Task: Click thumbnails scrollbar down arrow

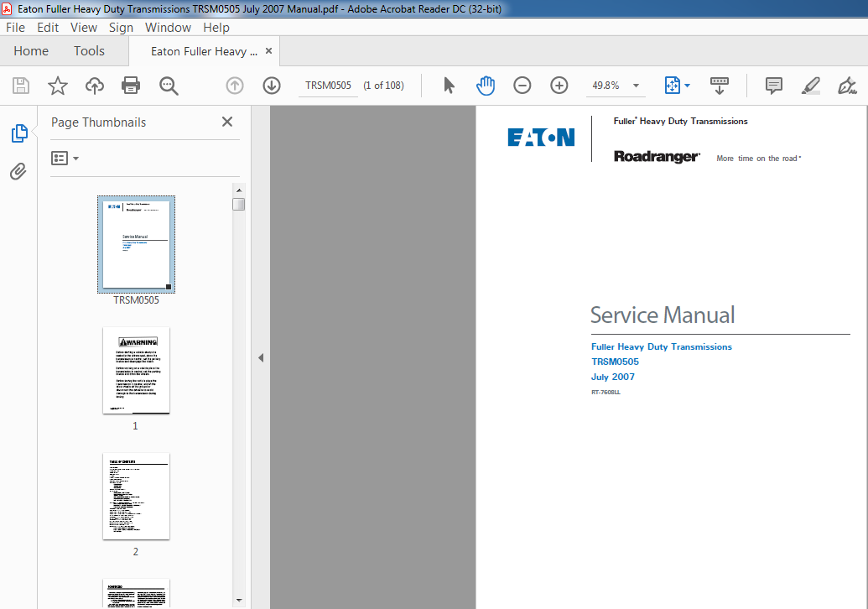Action: coord(239,600)
